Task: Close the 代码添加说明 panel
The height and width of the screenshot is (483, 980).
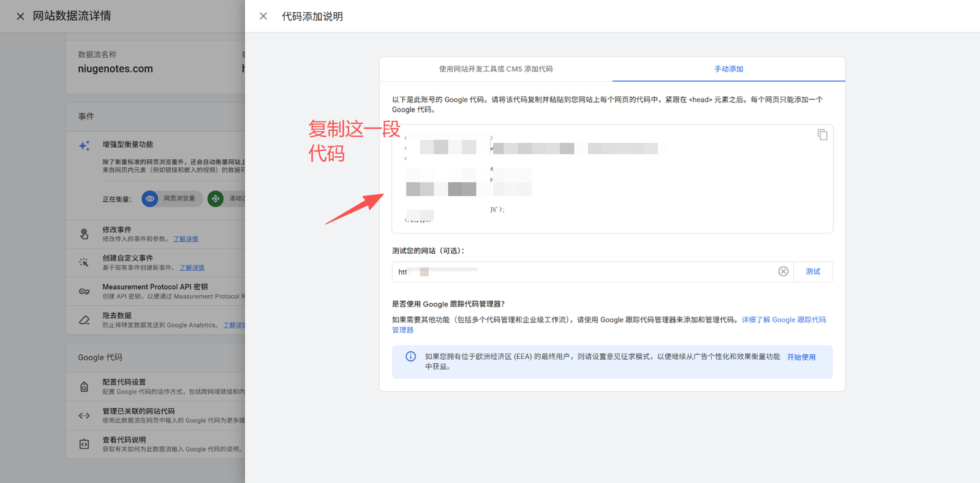Action: [263, 16]
